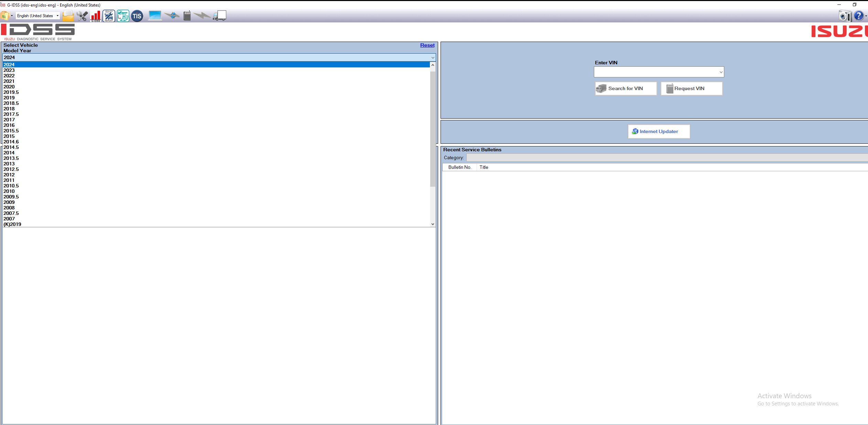This screenshot has height=425, width=868.
Task: Click the help question mark icon
Action: coord(858,16)
